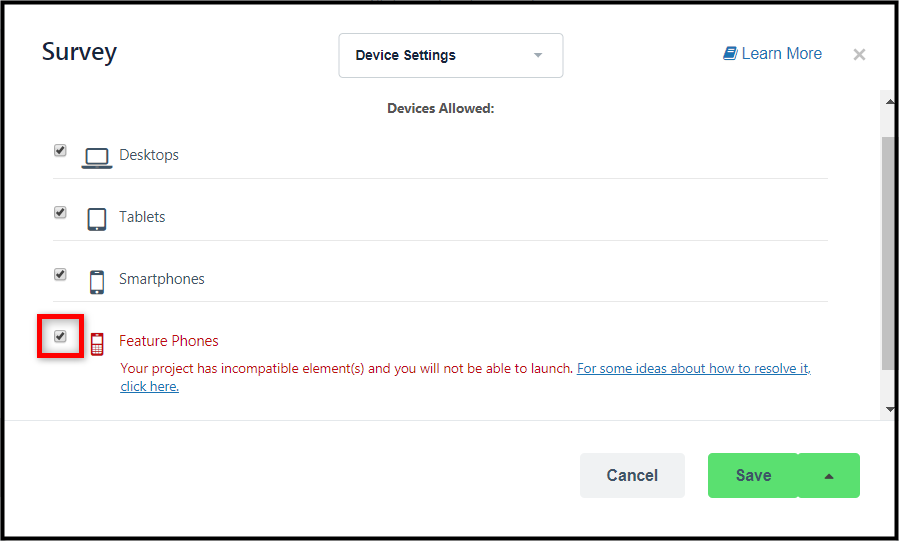899x541 pixels.
Task: Close the Survey dialog with the X
Action: pos(859,54)
